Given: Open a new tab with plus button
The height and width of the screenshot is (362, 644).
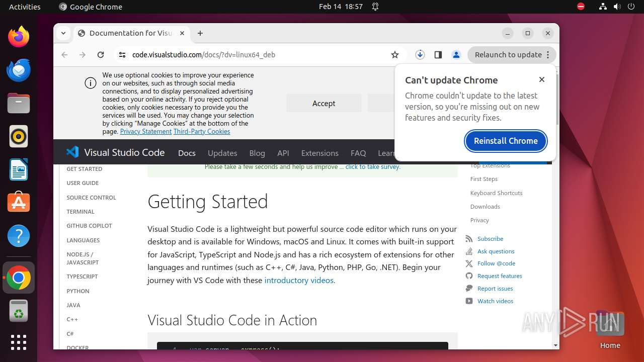Looking at the screenshot, I should (200, 33).
